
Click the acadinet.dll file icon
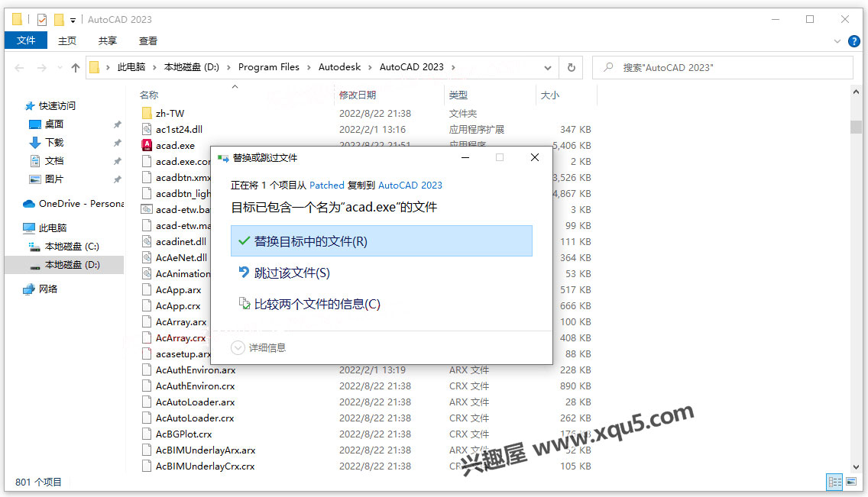147,241
